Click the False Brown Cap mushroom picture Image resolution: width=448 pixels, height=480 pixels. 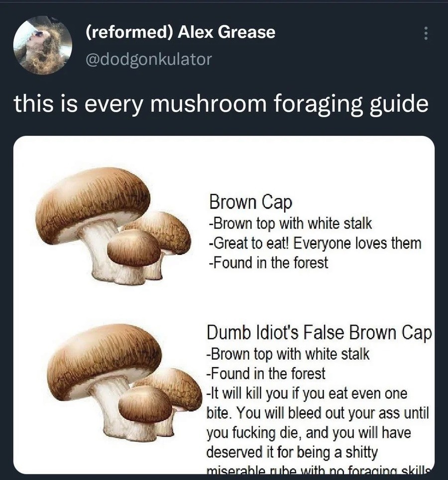(124, 382)
